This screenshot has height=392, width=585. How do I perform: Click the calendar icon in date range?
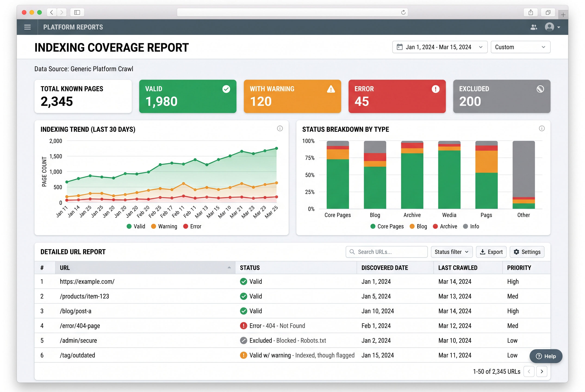(x=399, y=47)
